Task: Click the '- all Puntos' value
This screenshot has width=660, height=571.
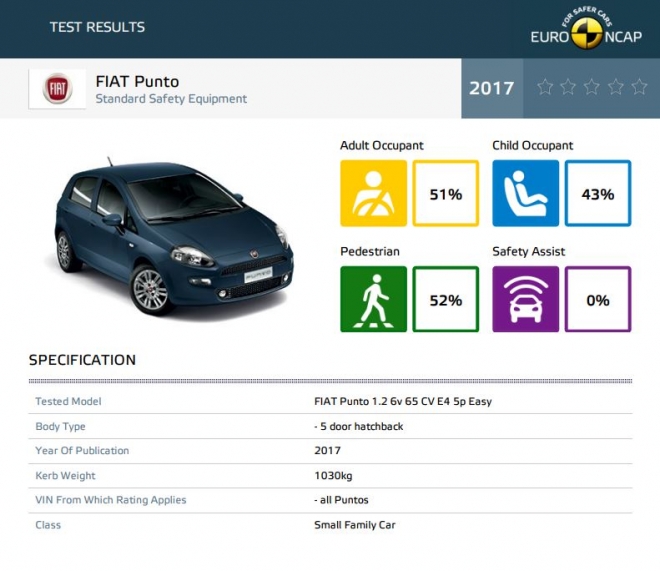Action: [x=341, y=500]
